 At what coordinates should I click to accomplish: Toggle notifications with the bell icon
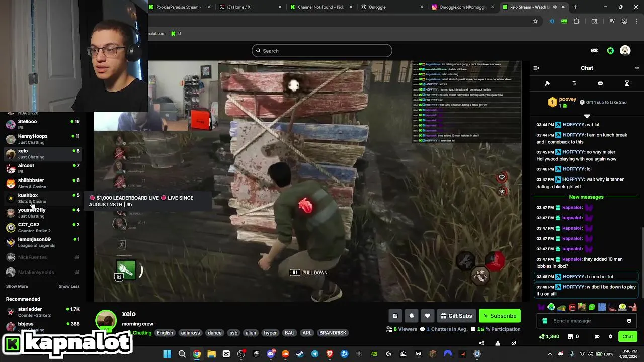click(412, 316)
